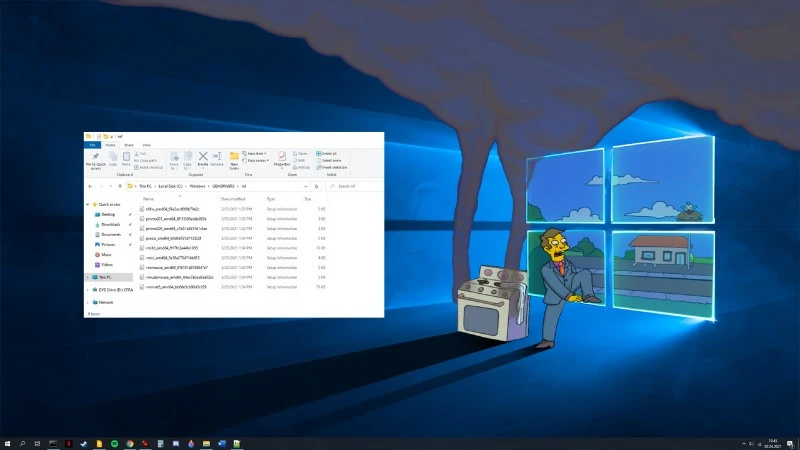Viewport: 800px width, 450px height.
Task: Sort by the Name column header
Action: (x=148, y=199)
